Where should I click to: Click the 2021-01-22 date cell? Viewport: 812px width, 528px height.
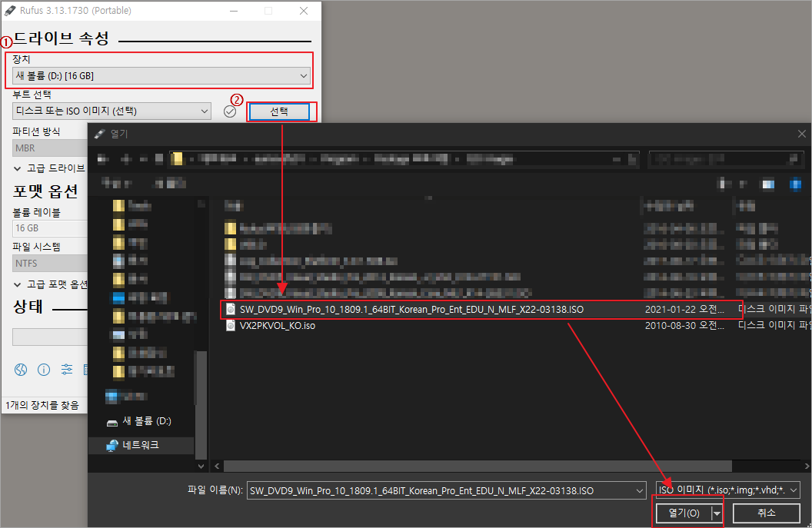tap(684, 310)
